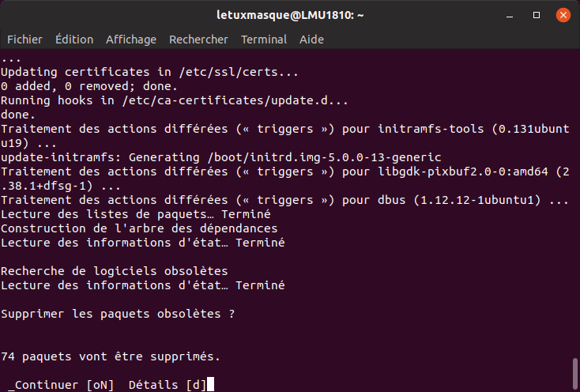Click the Détails [d] prompt option

[x=168, y=385]
